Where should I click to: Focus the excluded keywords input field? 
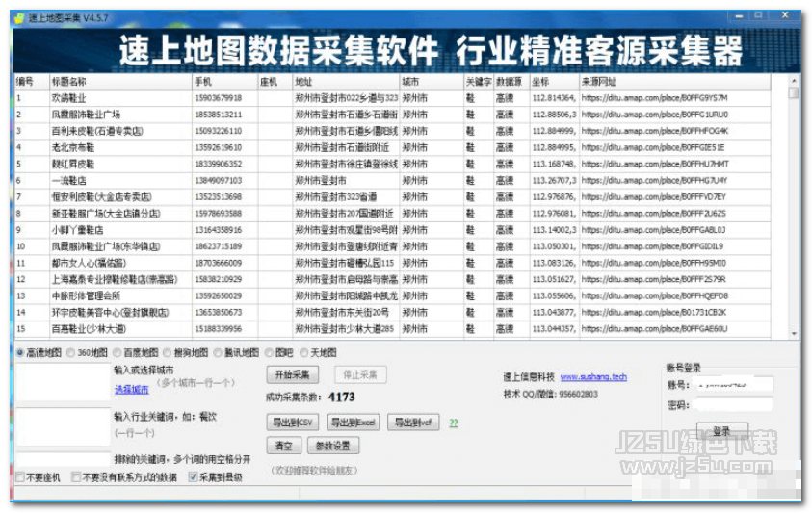pos(64,459)
